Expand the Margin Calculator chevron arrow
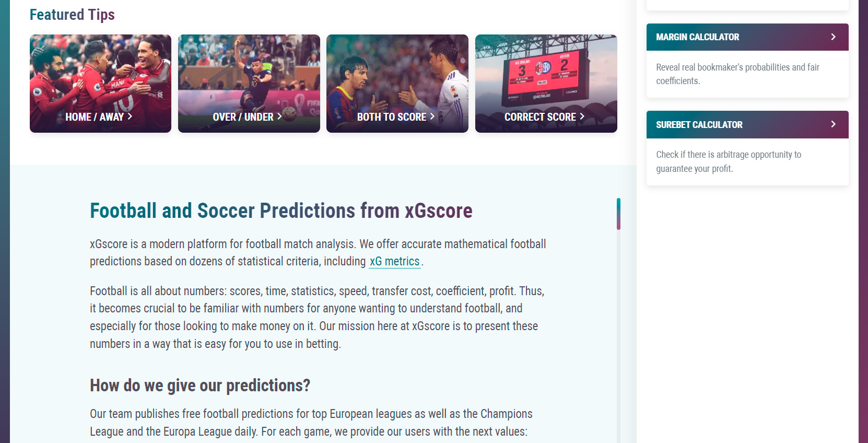Viewport: 868px width, 443px height. [x=833, y=37]
